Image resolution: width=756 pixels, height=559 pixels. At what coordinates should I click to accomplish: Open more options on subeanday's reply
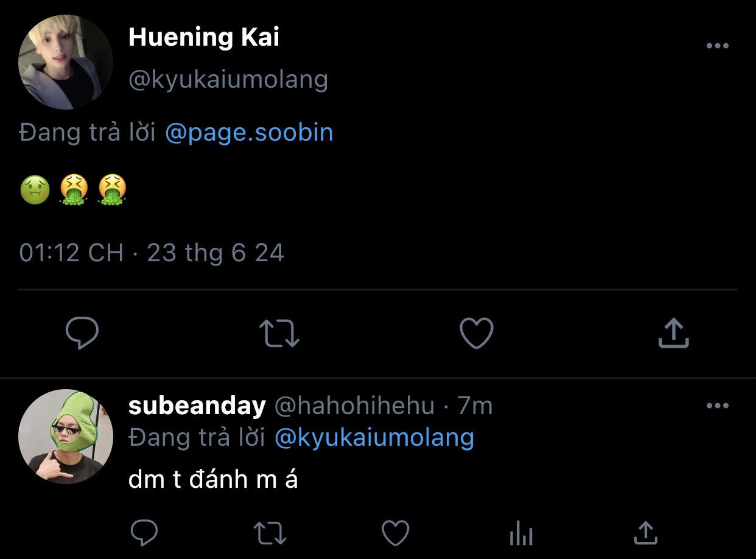[717, 406]
